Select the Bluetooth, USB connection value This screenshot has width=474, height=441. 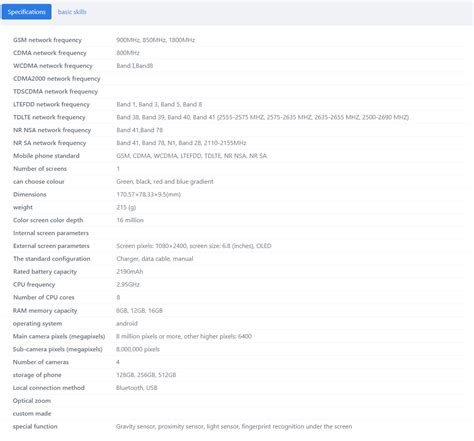(x=137, y=388)
